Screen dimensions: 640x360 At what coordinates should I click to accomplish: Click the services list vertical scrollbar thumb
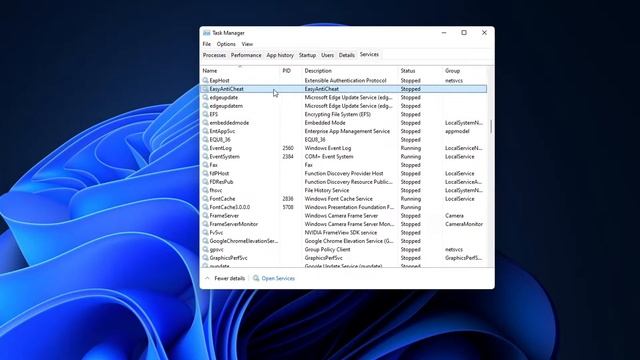click(491, 127)
